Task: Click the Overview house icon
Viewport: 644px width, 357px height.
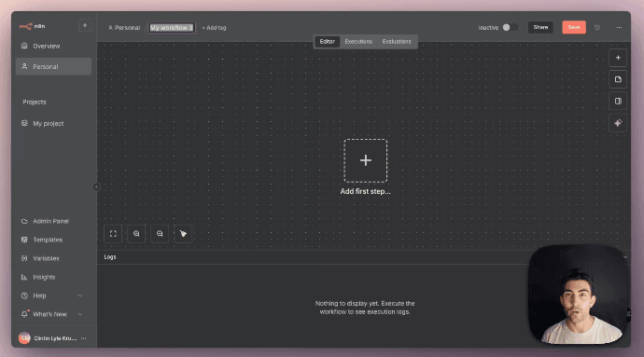Action: 24,46
